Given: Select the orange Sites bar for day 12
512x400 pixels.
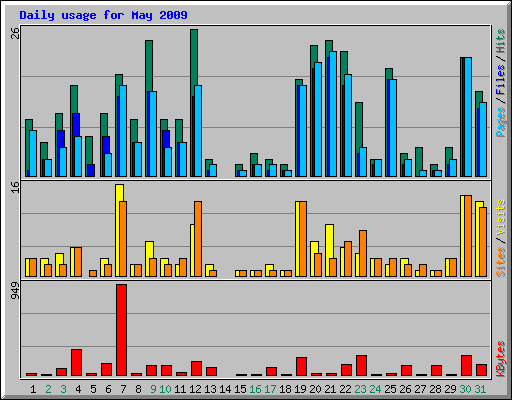Looking at the screenshot, I should click(x=198, y=239).
